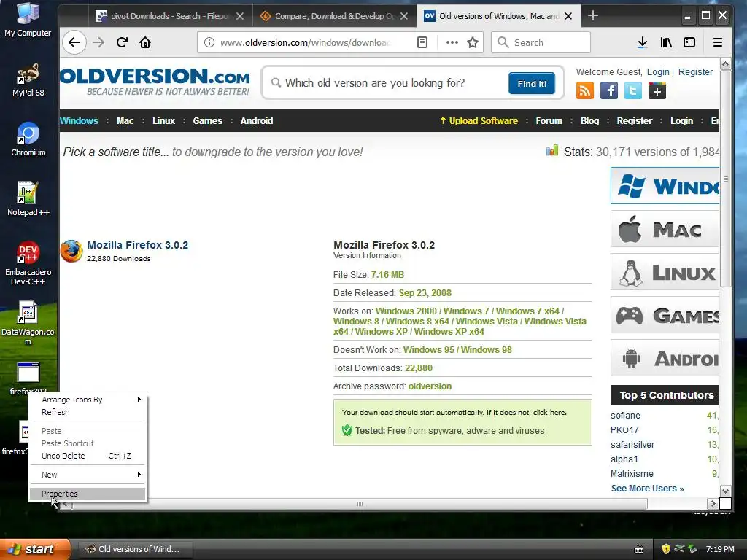Reload the page with the refresh icon
The width and height of the screenshot is (747, 560).
122,42
